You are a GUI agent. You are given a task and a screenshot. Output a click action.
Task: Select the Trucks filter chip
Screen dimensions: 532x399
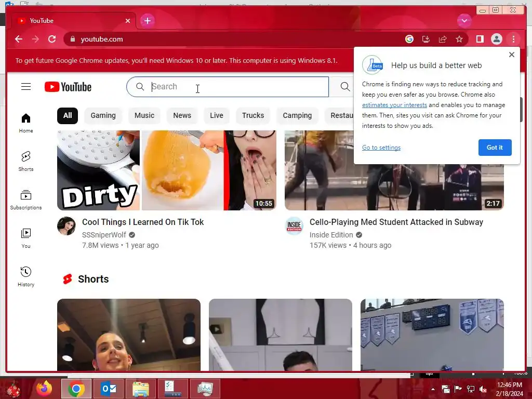[x=253, y=115]
